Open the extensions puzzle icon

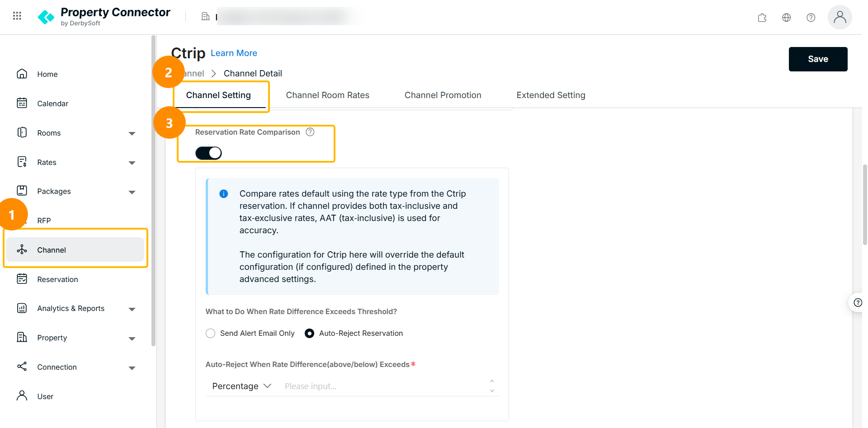[x=762, y=18]
